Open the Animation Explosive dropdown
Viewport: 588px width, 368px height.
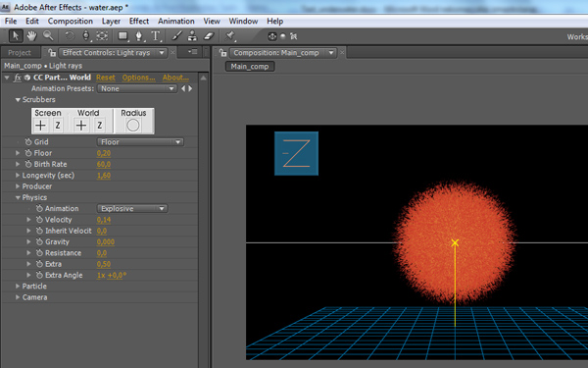[x=132, y=208]
